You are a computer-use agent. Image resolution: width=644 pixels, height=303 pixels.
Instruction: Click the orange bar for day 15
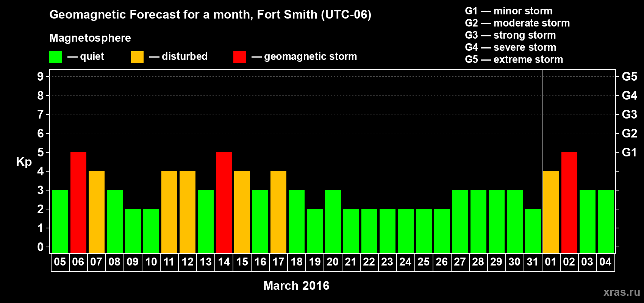coord(242,212)
